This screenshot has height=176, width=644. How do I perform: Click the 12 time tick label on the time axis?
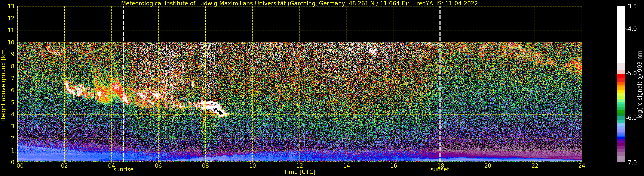pos(300,166)
